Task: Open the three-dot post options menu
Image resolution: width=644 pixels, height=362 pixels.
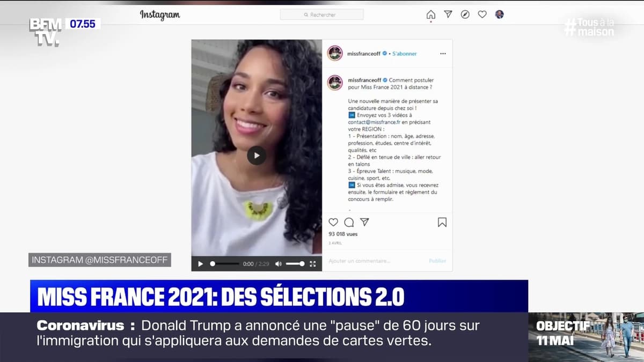Action: tap(443, 54)
